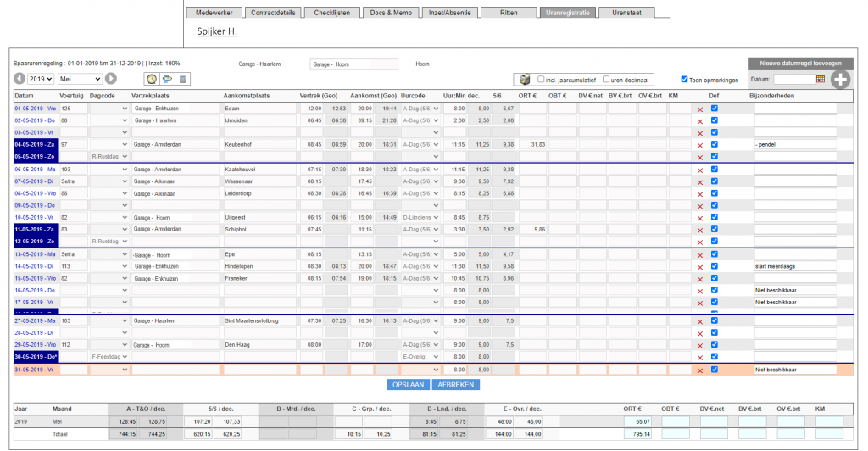Click the calculator icon in the toolbar
The height and width of the screenshot is (451, 868).
pyautogui.click(x=183, y=79)
